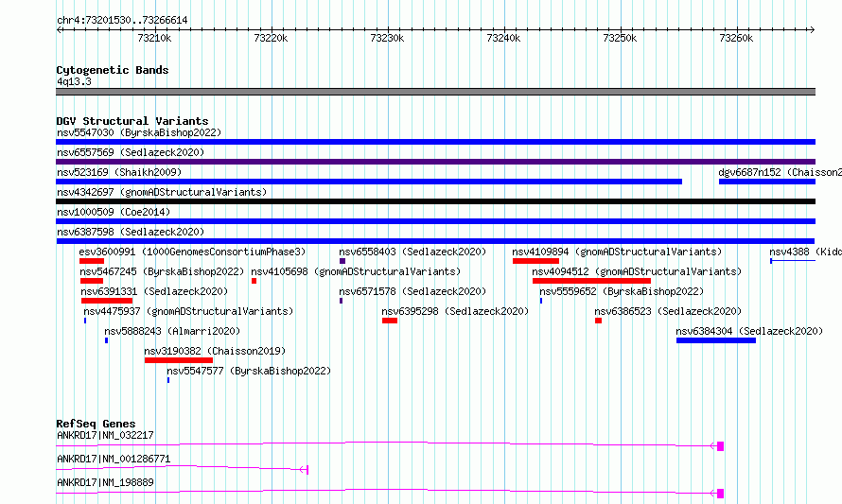The height and width of the screenshot is (504, 842).
Task: Select the nsv6557569 purple variant bar
Action: (435, 162)
